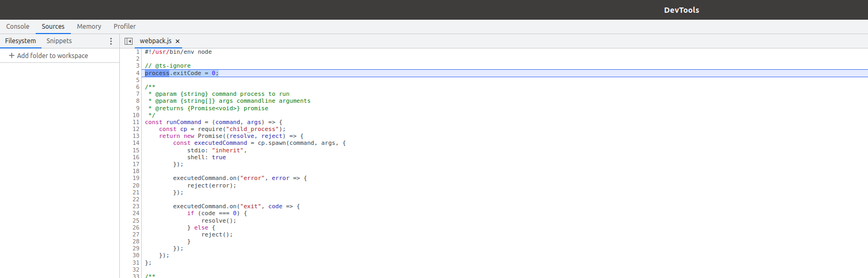Click the DevTools window title
868x278 pixels.
pyautogui.click(x=681, y=10)
